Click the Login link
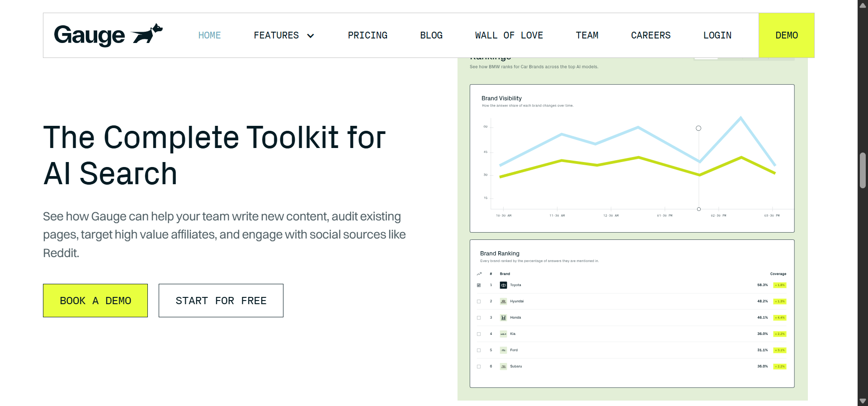 point(717,35)
